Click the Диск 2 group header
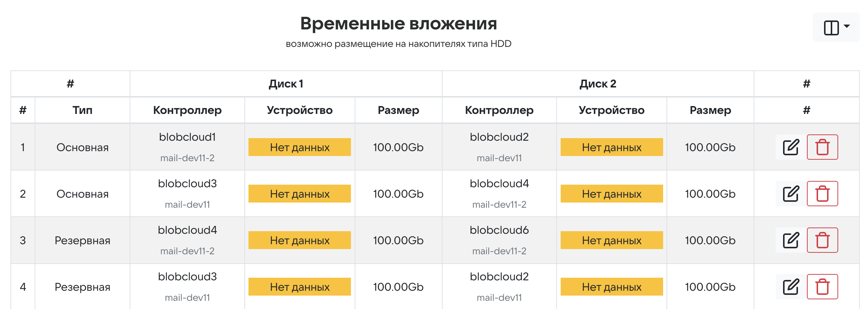The height and width of the screenshot is (309, 868). click(598, 84)
